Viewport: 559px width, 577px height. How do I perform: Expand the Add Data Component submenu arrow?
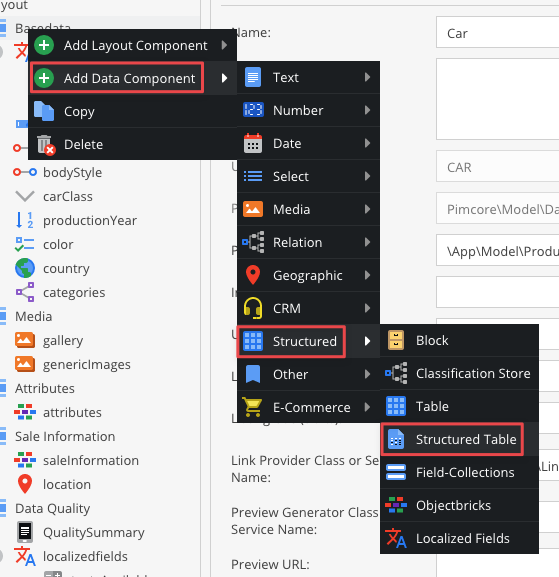click(224, 78)
